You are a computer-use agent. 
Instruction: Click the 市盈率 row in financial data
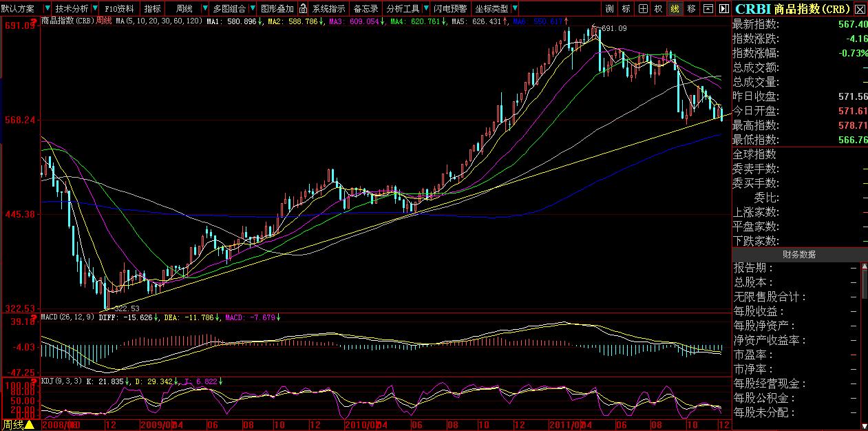point(796,355)
